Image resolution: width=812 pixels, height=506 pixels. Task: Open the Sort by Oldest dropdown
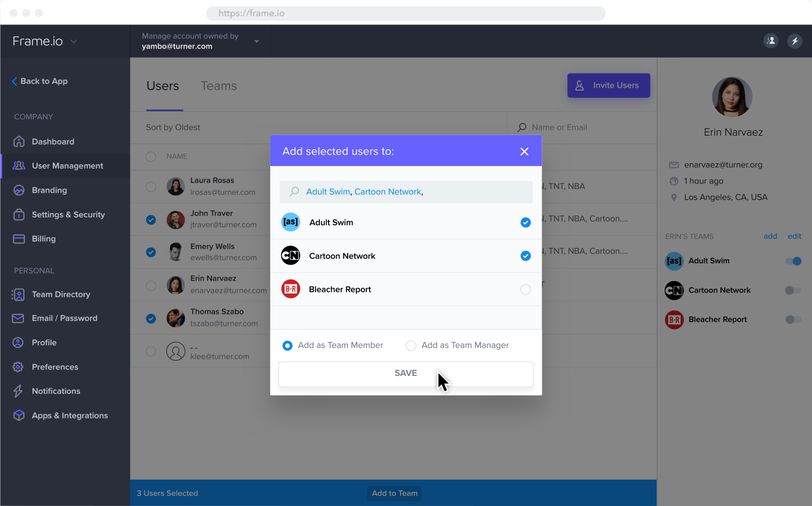click(173, 127)
